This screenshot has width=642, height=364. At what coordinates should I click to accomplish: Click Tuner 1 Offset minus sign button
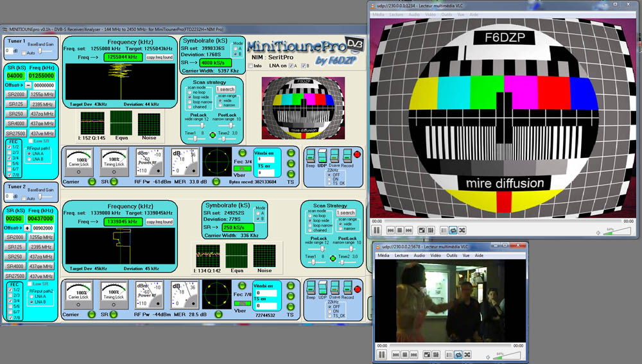28,85
